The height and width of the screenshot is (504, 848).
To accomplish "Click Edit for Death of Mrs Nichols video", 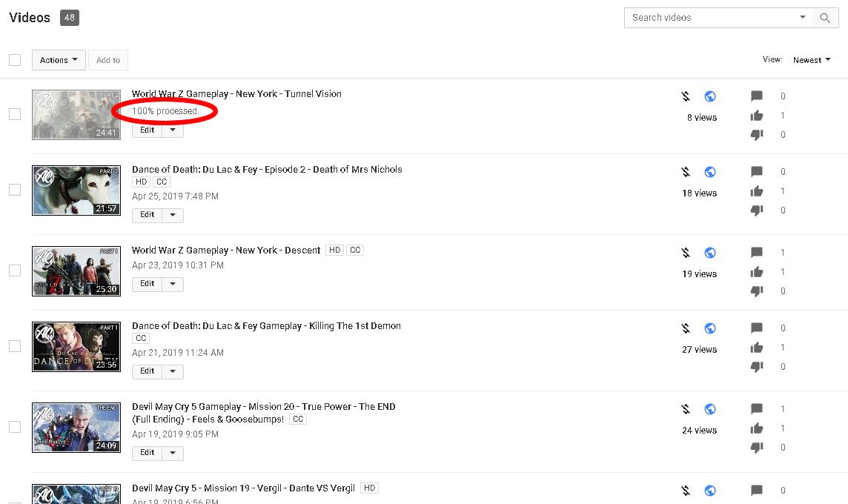I will pos(147,215).
